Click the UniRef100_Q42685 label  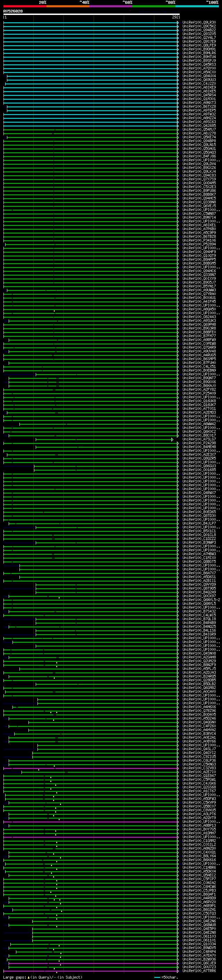click(x=199, y=125)
